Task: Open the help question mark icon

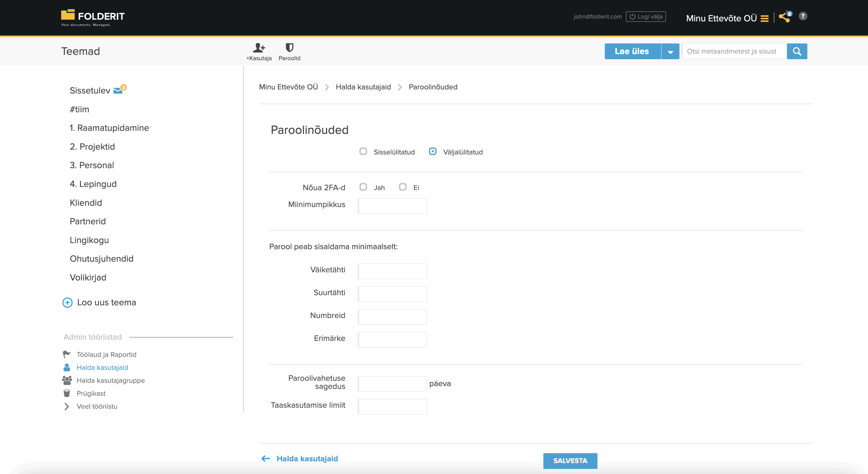Action: (803, 16)
